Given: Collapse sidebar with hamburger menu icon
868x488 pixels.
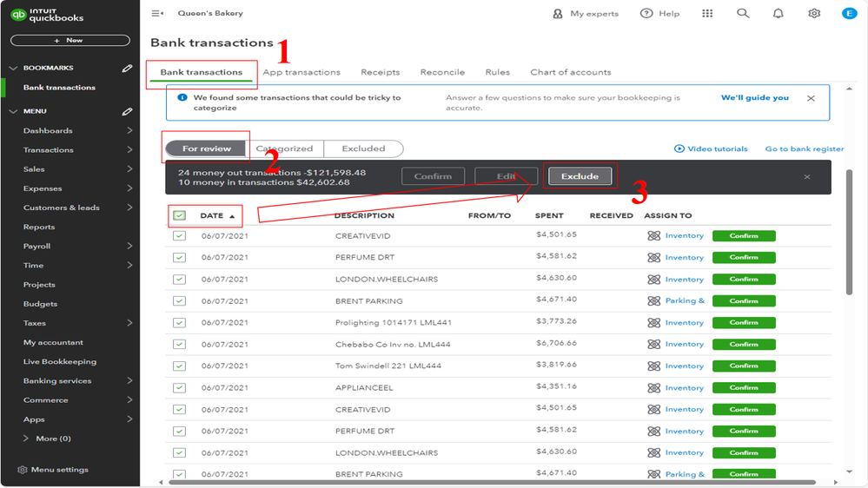Looking at the screenshot, I should click(x=157, y=14).
